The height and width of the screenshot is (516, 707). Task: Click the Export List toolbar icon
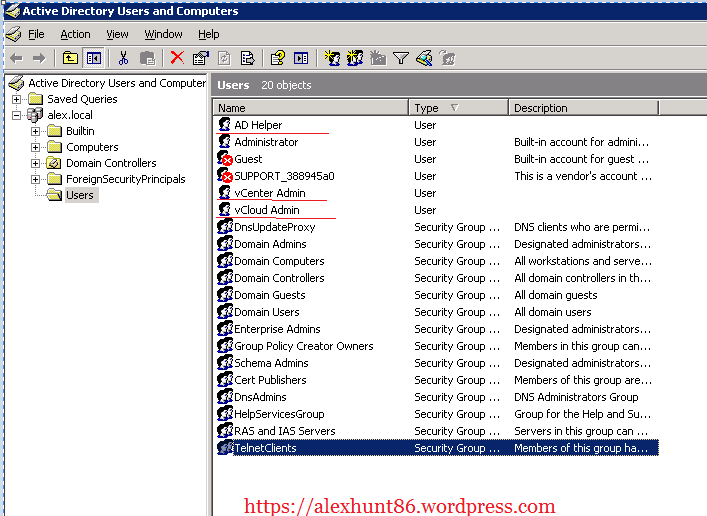[x=247, y=58]
